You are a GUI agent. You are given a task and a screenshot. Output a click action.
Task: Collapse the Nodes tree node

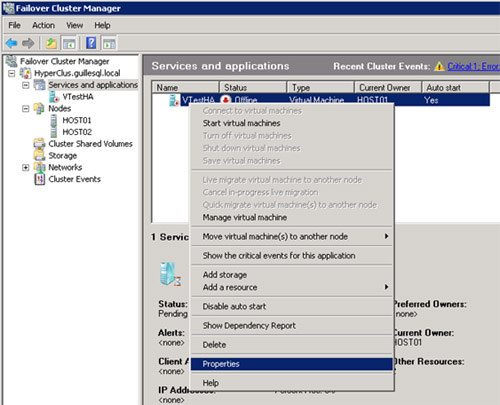(x=26, y=109)
